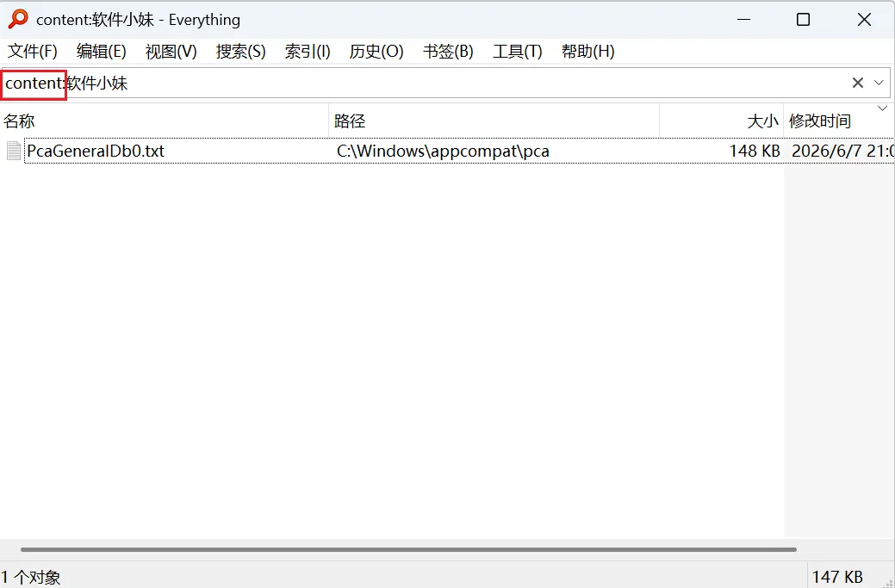This screenshot has width=895, height=588.
Task: Sort by the 大小 column header
Action: (x=722, y=121)
